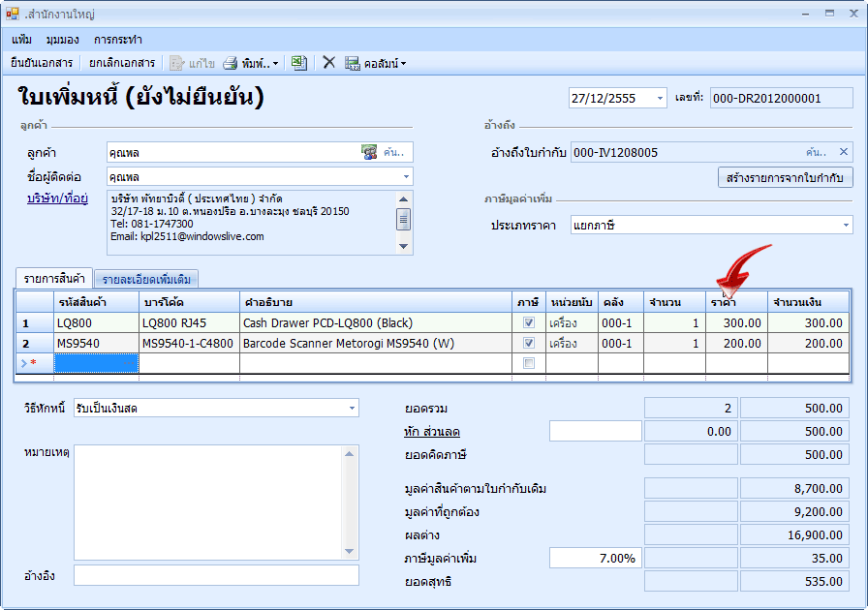This screenshot has height=610, width=868.
Task: Click สร้างรายการจากใบกำกับ button
Action: coord(785,177)
